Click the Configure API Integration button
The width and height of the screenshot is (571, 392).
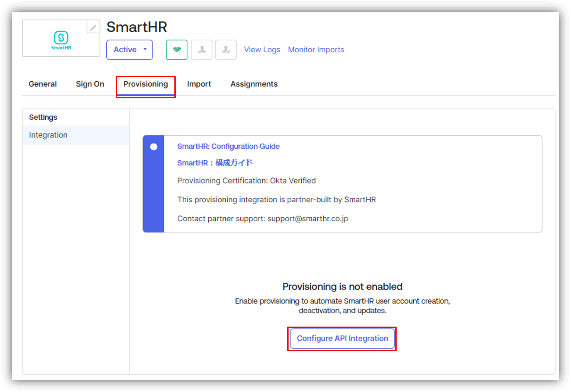(342, 338)
